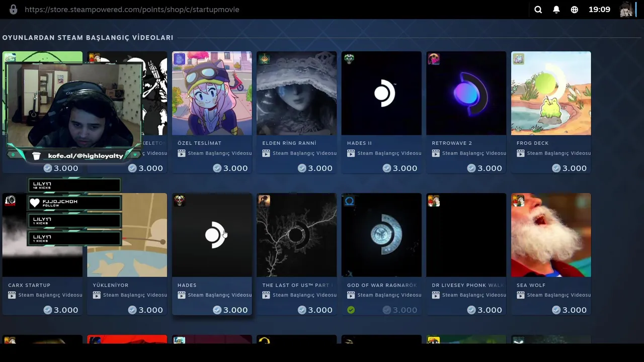Click the film icon under Özel Teslimat

coord(181,153)
